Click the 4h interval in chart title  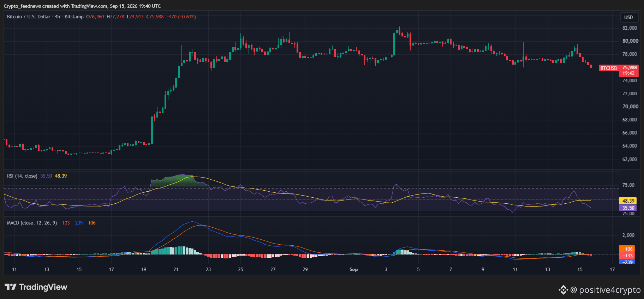57,17
